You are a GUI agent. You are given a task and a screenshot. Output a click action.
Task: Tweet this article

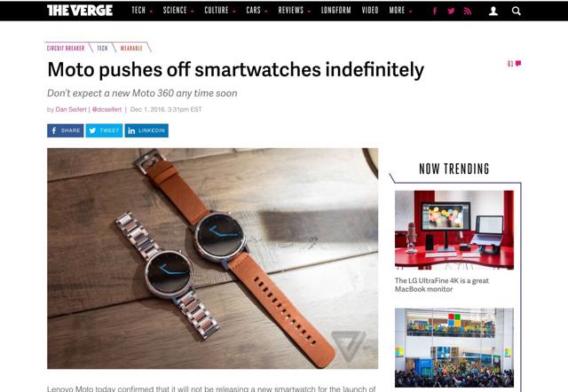point(105,130)
